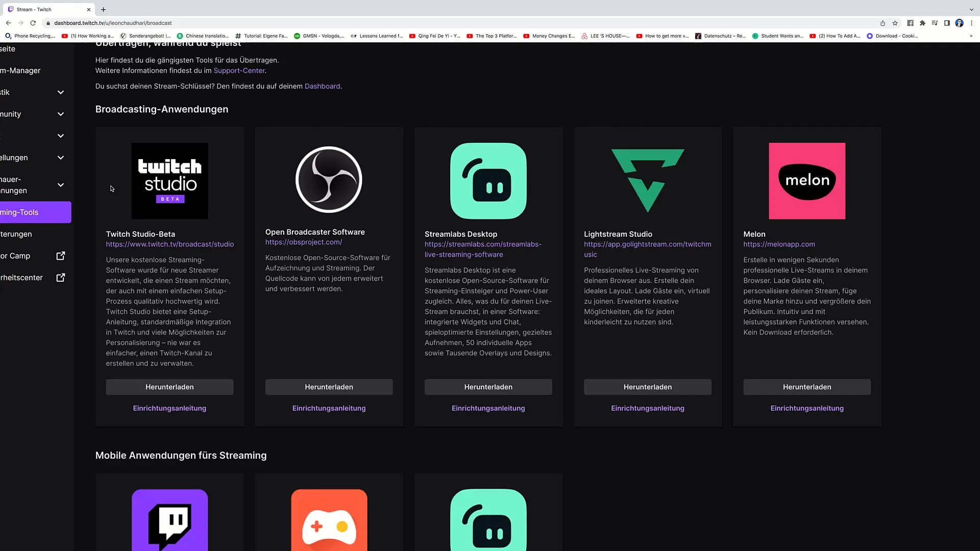
Task: Open Einrichtungsanleitung for Melon
Action: (807, 408)
